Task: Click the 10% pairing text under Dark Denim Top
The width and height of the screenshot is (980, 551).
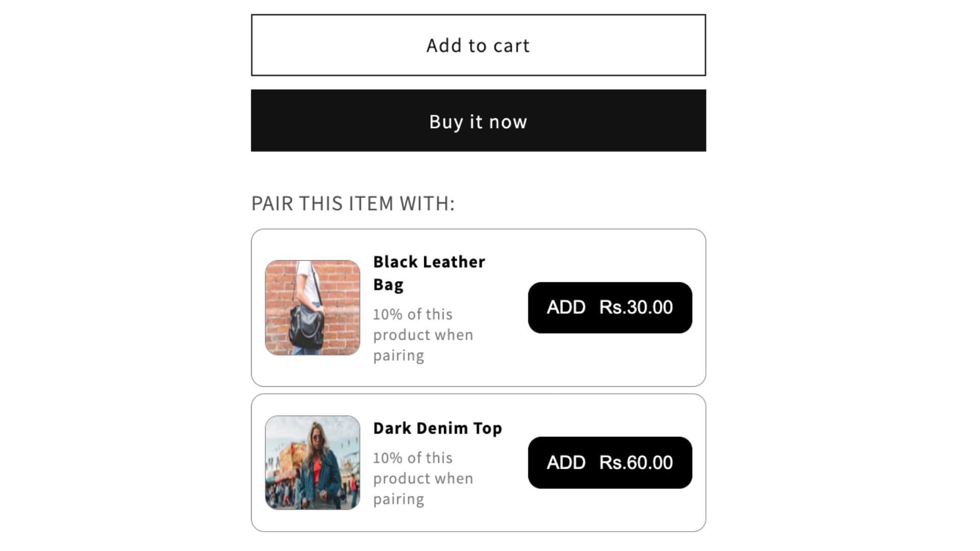Action: 423,478
